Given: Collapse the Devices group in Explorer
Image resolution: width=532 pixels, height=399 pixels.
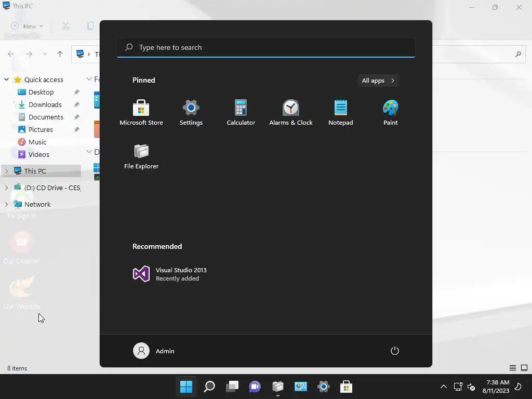Looking at the screenshot, I should 89,152.
